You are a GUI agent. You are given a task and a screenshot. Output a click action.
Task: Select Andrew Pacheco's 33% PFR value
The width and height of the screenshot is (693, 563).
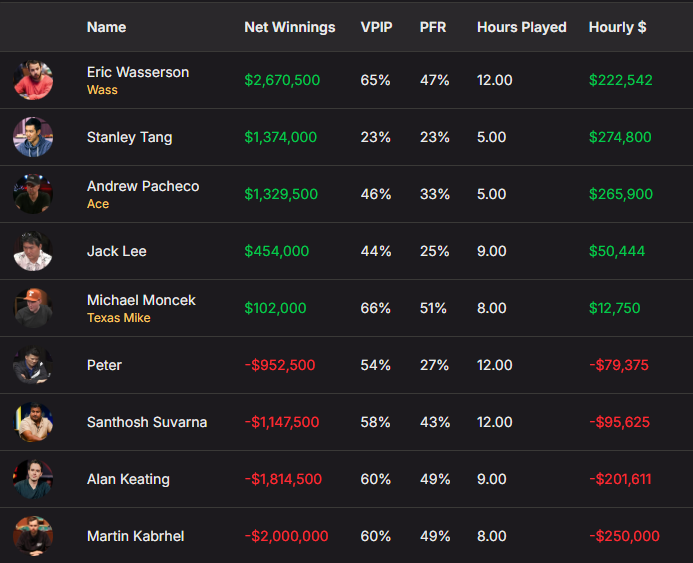pyautogui.click(x=434, y=194)
